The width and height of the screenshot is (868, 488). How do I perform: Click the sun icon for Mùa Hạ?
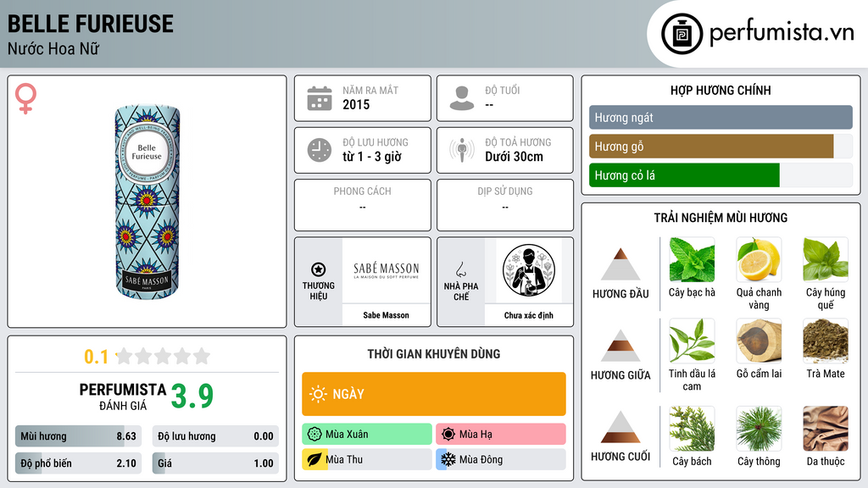[x=448, y=434]
